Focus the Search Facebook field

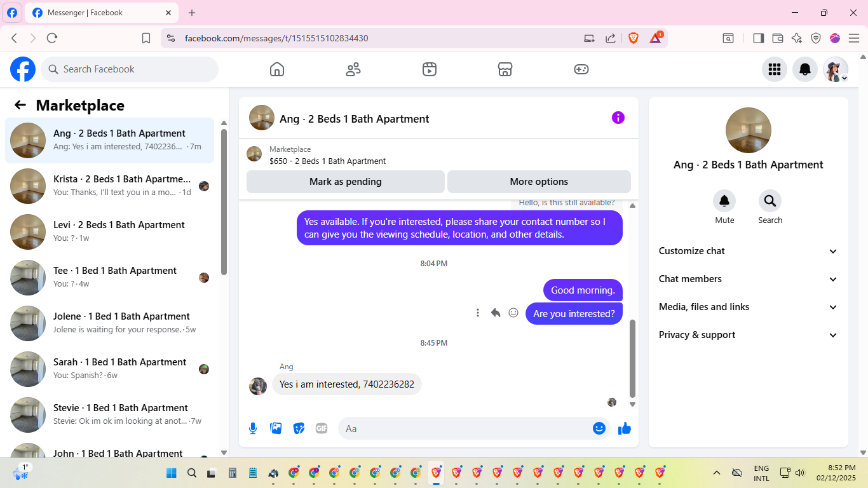(130, 69)
